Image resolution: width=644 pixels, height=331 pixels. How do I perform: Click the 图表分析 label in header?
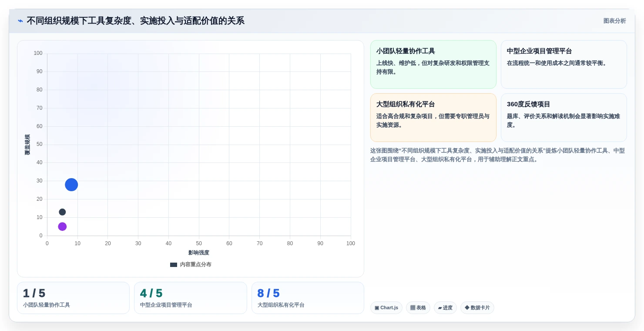[614, 21]
